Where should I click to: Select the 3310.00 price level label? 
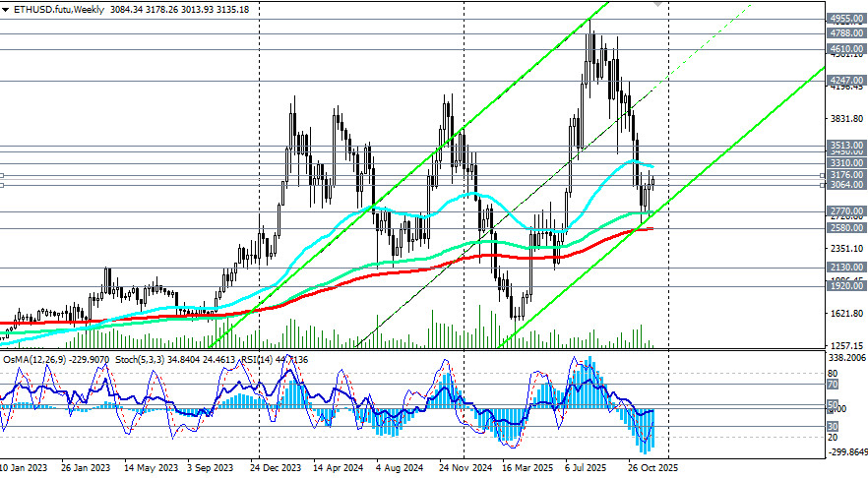[846, 162]
